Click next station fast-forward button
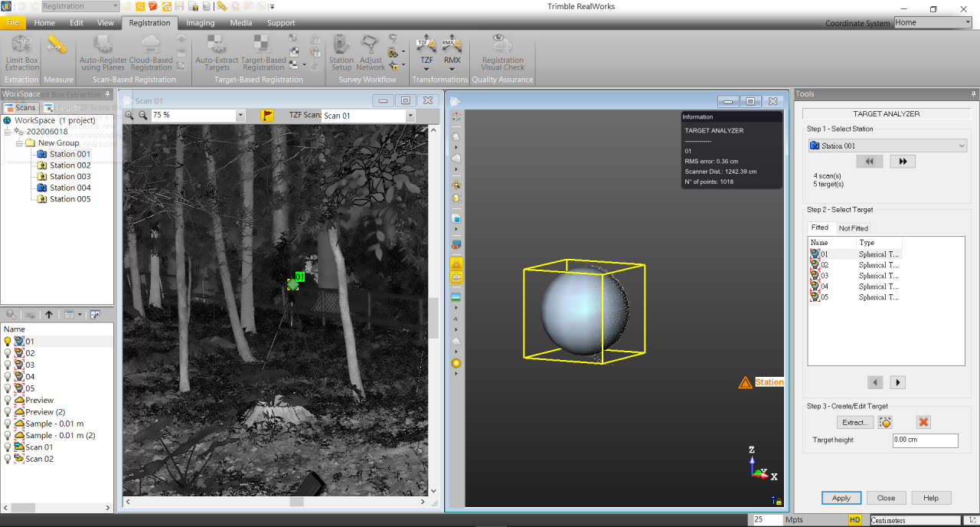 (903, 162)
